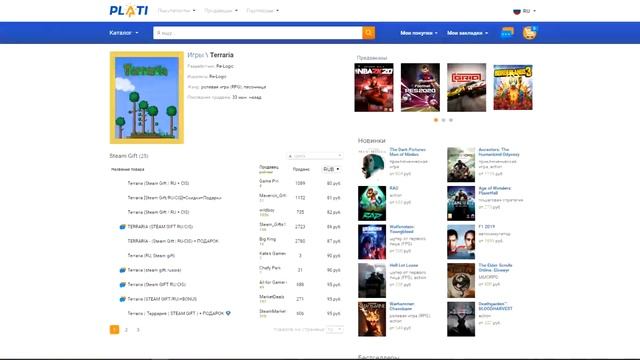Open the Террария STEAM GIFT + ПОДАРОК listing
640x360 pixels.
coord(176,313)
